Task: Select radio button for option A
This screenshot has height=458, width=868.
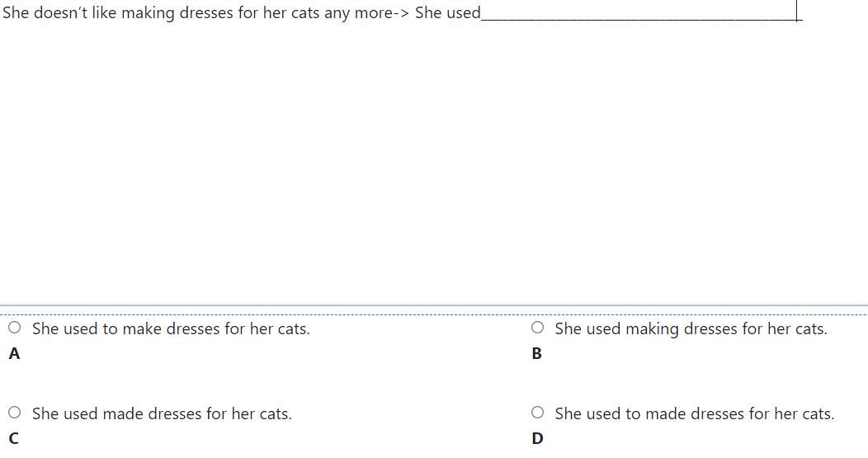Action: click(x=15, y=328)
